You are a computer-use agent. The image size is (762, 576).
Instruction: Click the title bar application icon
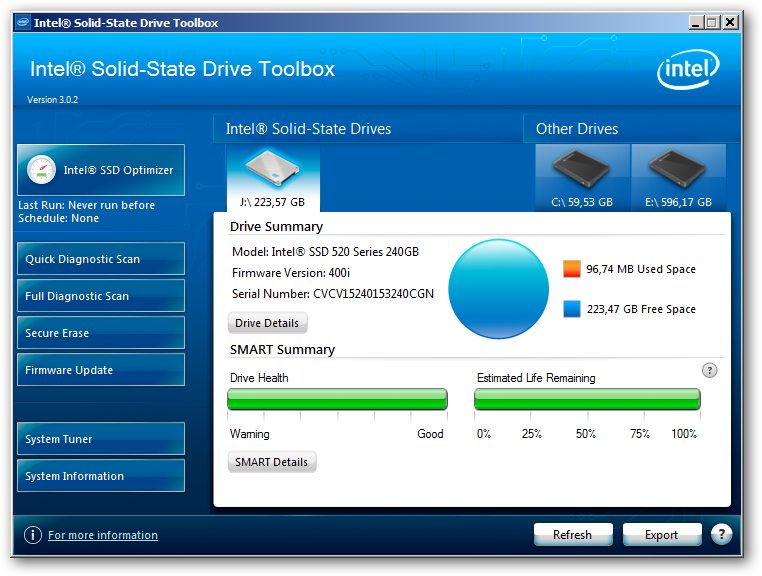click(x=22, y=22)
